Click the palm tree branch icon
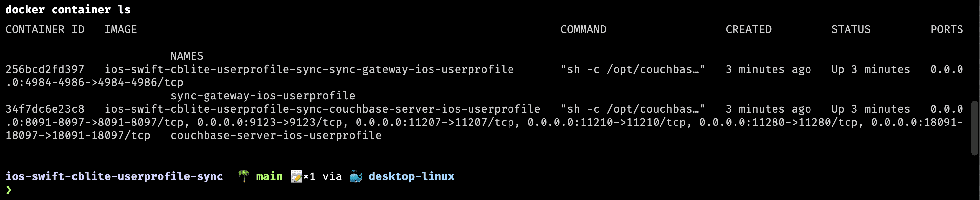 (x=244, y=176)
